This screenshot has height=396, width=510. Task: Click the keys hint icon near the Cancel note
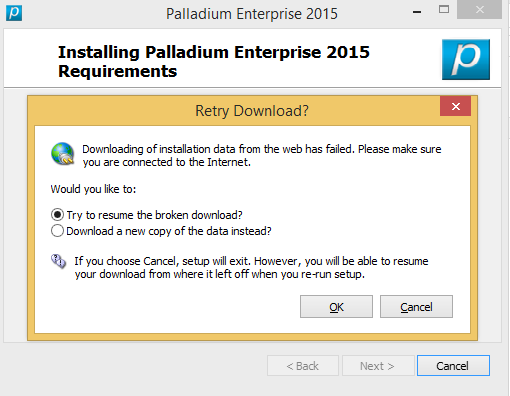[58, 261]
